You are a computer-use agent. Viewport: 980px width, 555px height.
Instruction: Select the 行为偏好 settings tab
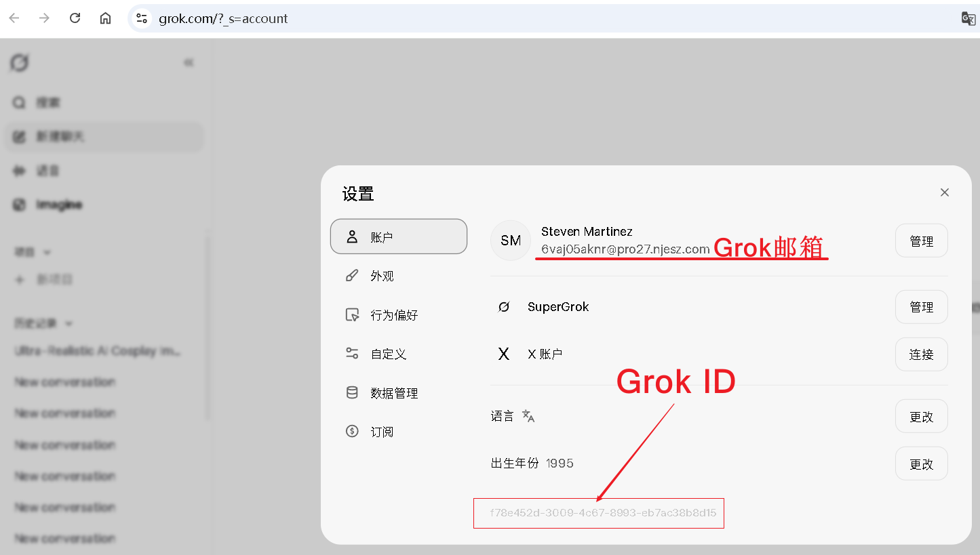coord(399,314)
